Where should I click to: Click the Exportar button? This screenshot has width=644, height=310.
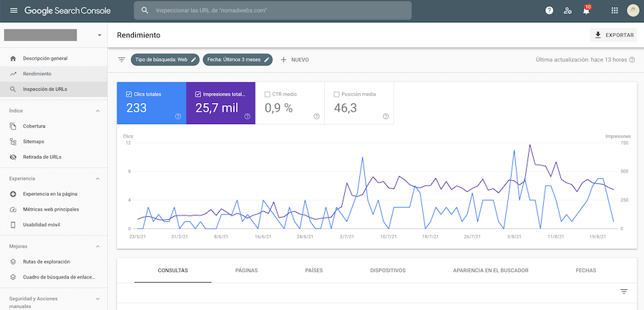pos(614,35)
